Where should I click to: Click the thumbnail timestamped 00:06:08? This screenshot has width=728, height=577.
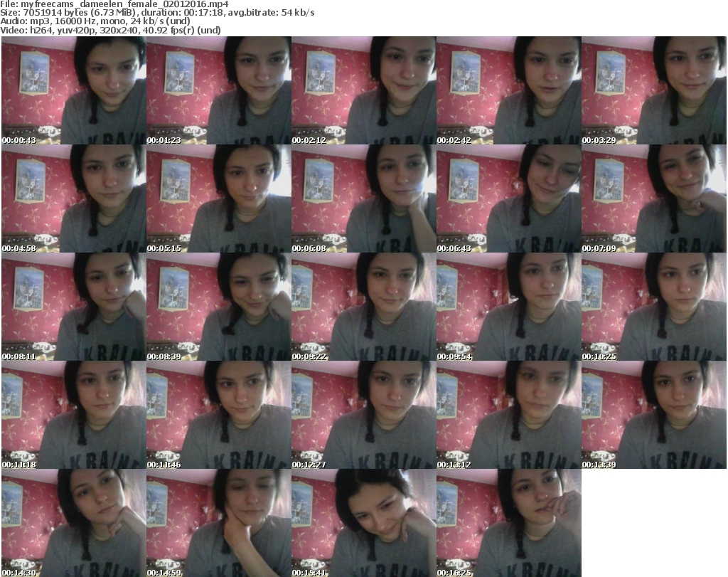(x=363, y=198)
